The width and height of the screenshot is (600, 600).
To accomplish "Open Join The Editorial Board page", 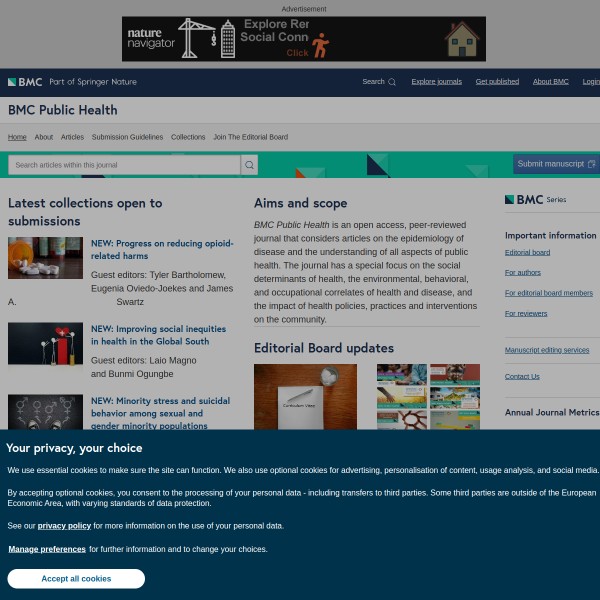I will [250, 137].
